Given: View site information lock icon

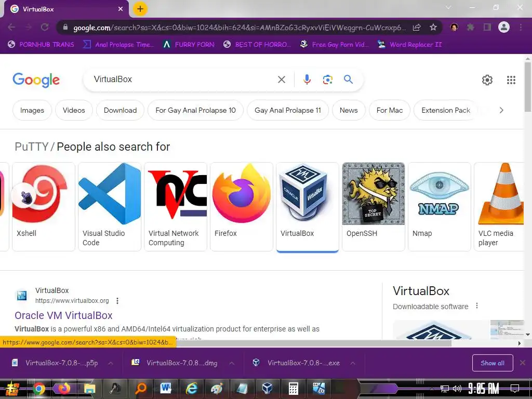Looking at the screenshot, I should click(65, 28).
